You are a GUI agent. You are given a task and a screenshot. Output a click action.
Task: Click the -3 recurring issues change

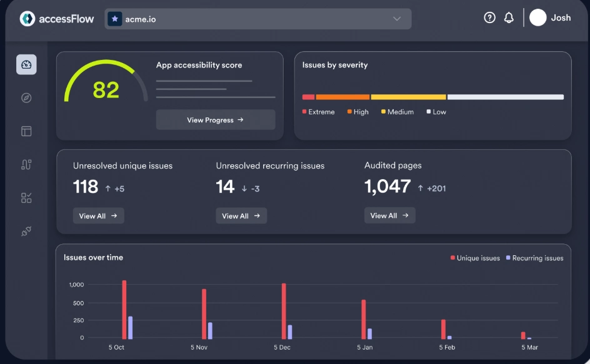255,189
